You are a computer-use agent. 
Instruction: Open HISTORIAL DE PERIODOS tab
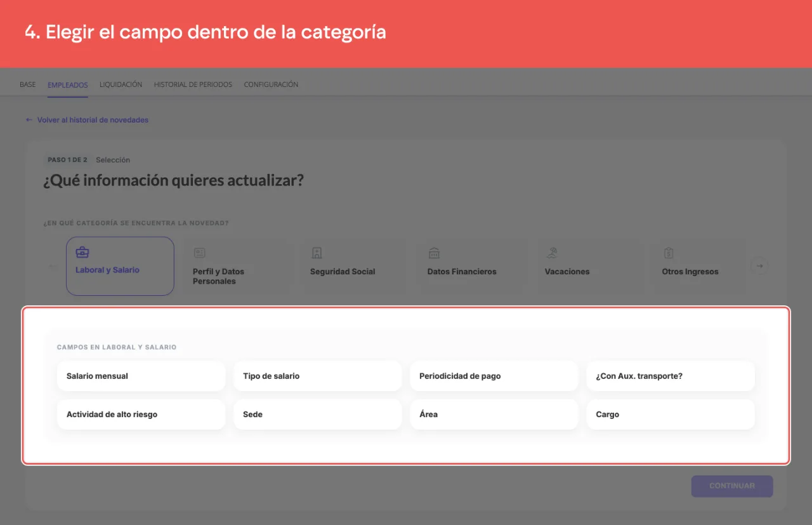[x=193, y=84]
